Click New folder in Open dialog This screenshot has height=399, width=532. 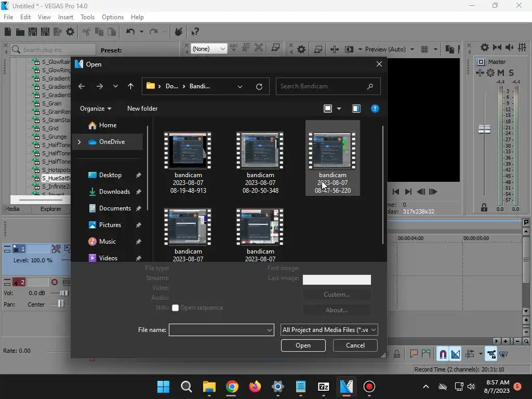tap(142, 109)
